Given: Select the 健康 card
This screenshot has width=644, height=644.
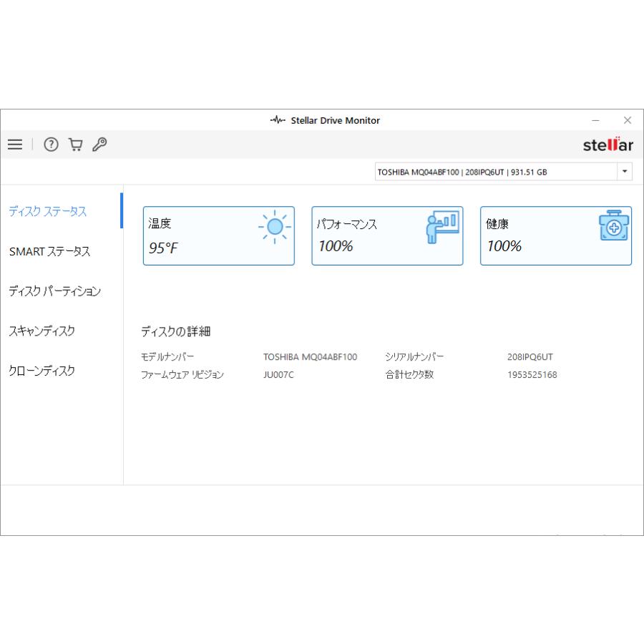Looking at the screenshot, I should 555,235.
